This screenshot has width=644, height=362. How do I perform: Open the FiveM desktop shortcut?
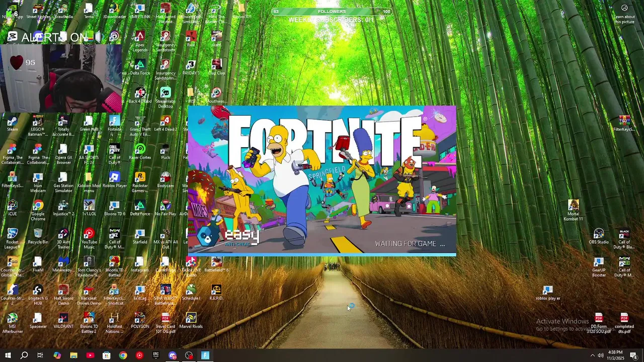pos(38,265)
